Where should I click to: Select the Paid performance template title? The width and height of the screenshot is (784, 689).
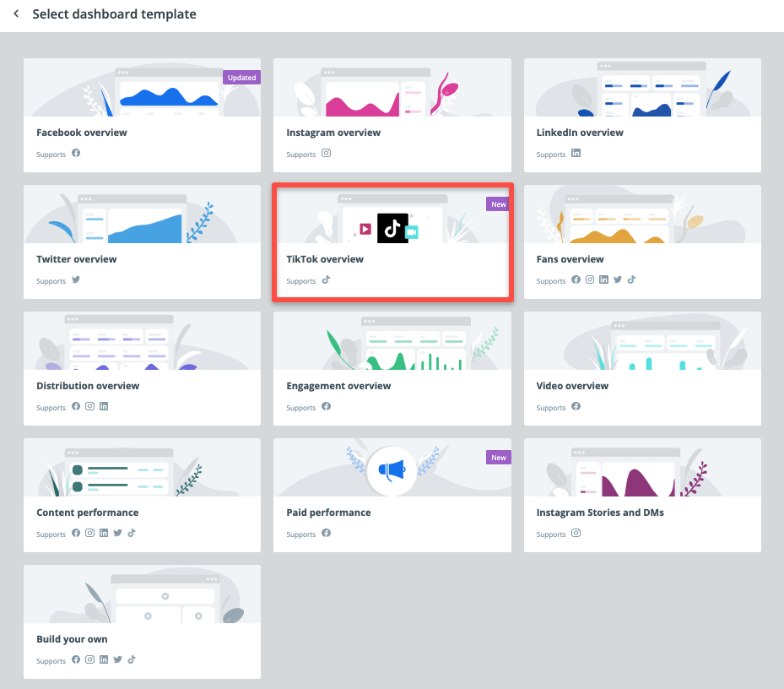click(x=328, y=513)
